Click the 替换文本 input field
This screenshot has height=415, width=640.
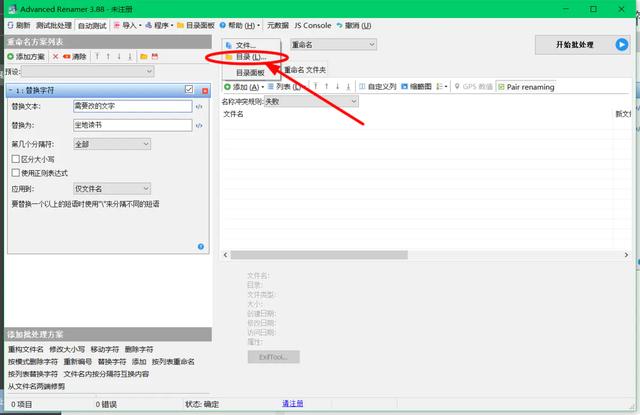[x=133, y=106]
